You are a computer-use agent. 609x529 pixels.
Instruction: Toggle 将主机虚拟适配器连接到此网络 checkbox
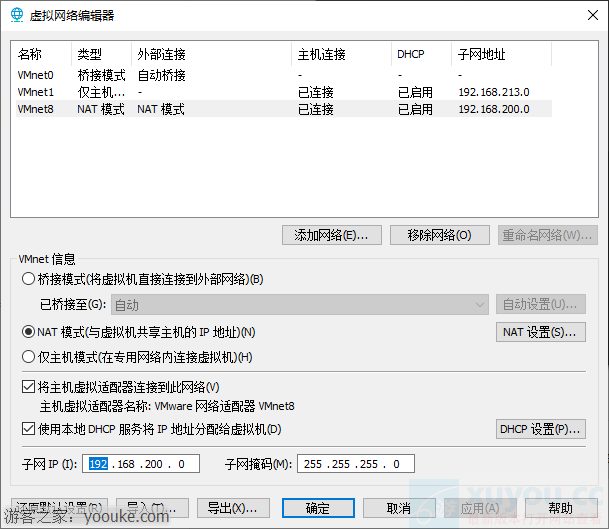click(28, 387)
